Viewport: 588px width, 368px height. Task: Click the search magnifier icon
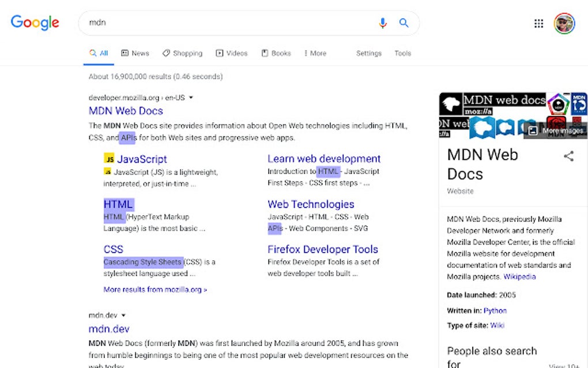coord(404,23)
